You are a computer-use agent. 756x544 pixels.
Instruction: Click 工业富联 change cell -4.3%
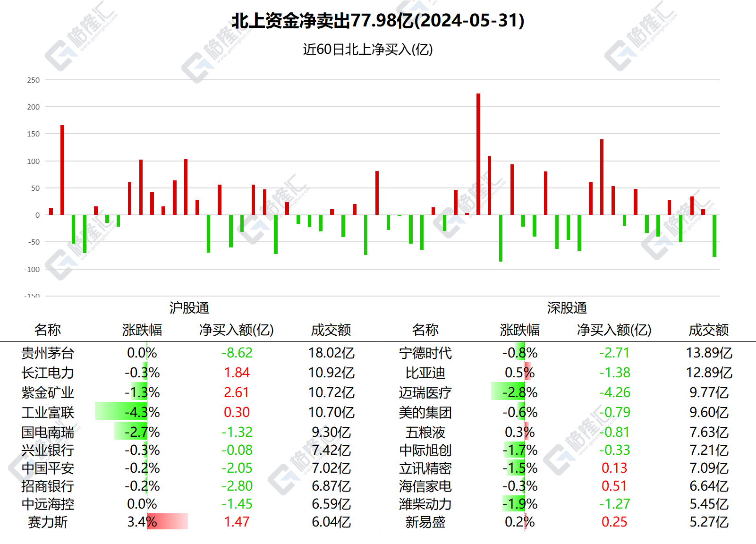[142, 412]
